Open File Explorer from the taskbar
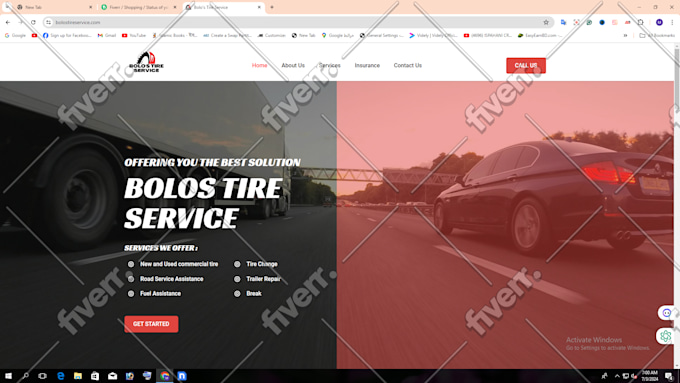The width and height of the screenshot is (680, 383). pos(78,376)
